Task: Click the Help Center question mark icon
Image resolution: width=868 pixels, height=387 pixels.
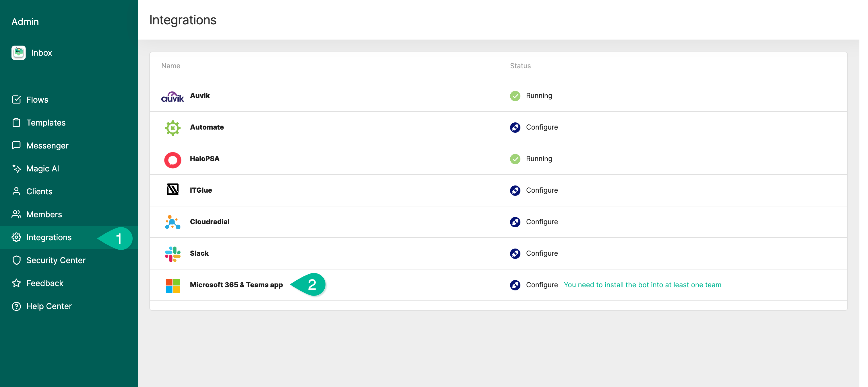Action: click(x=16, y=306)
